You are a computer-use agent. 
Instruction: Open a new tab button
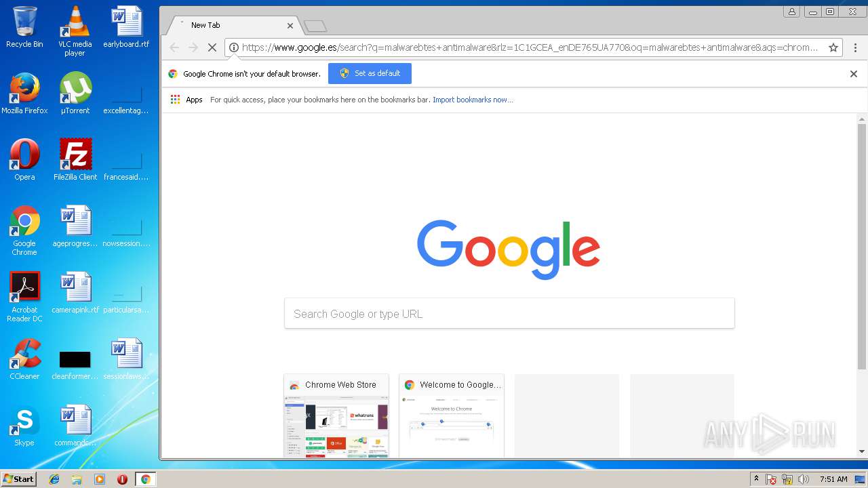pos(315,26)
